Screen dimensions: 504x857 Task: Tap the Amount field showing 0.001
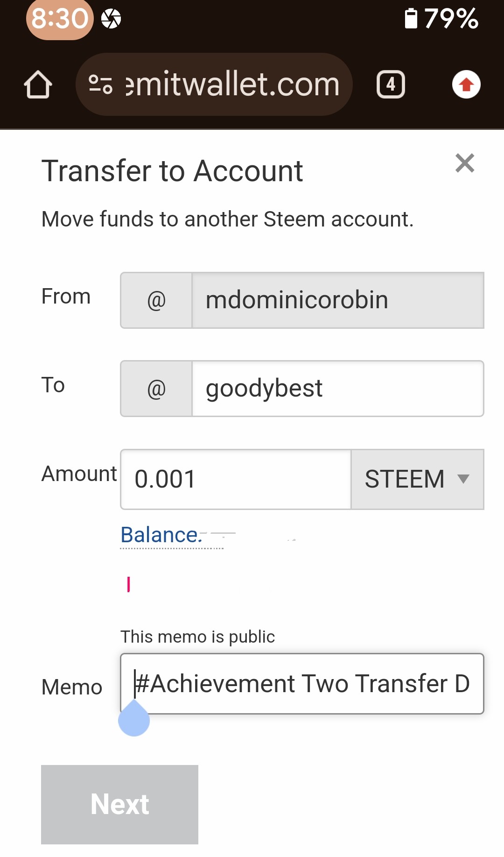pos(236,479)
